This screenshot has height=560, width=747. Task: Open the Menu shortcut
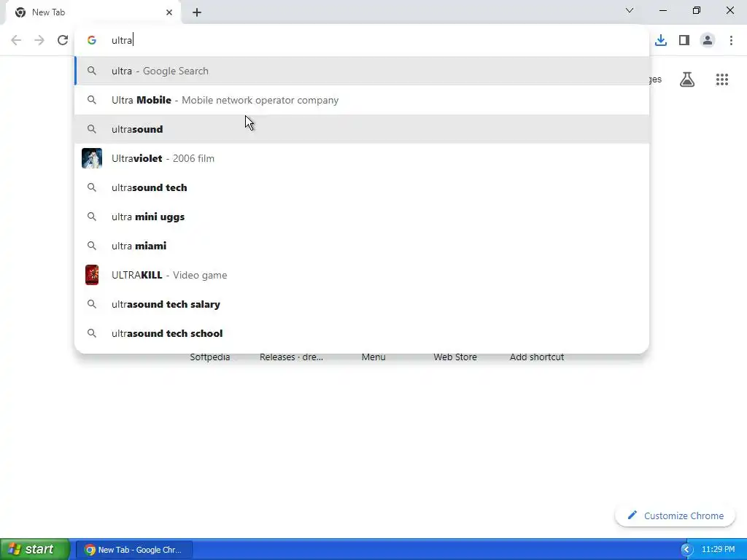373,357
